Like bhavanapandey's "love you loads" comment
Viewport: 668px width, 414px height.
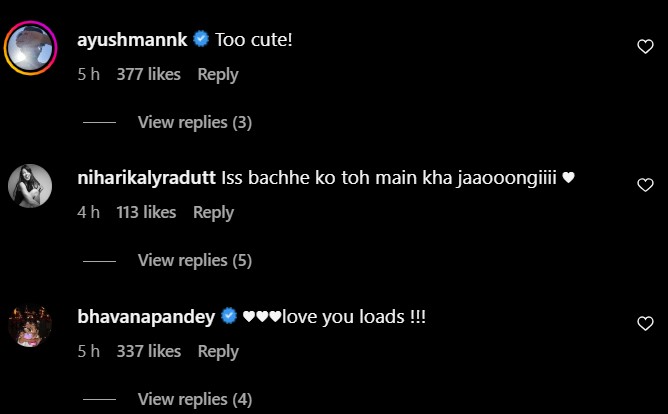[x=645, y=323]
